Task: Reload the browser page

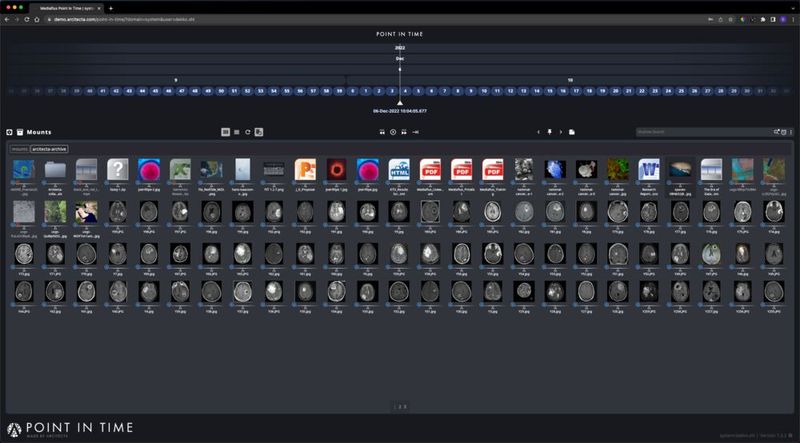Action: [x=27, y=19]
